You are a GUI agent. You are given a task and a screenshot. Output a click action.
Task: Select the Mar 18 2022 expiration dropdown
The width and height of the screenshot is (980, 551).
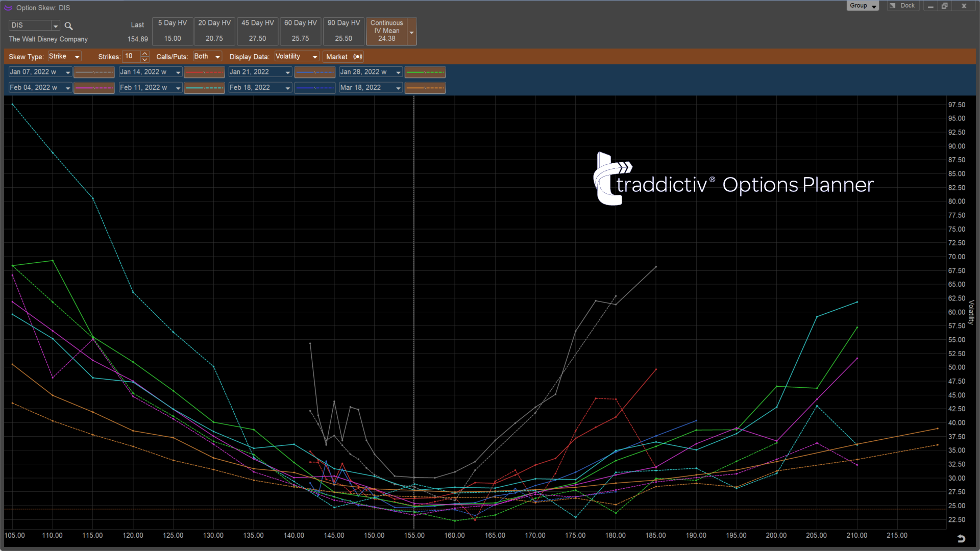tap(370, 87)
